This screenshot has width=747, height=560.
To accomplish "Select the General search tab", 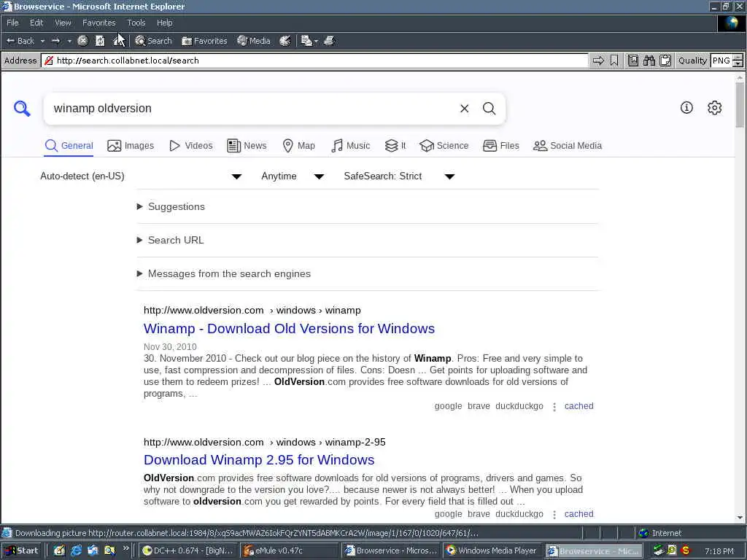I will [x=69, y=146].
